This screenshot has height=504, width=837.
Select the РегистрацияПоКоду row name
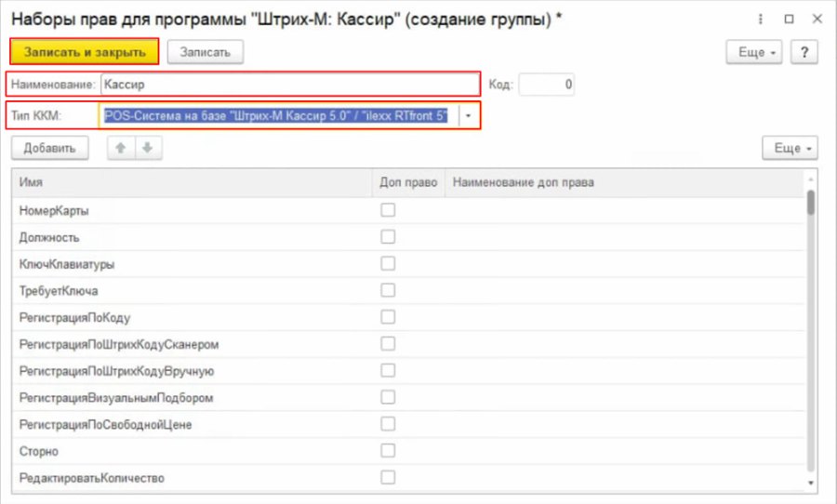pyautogui.click(x=74, y=317)
